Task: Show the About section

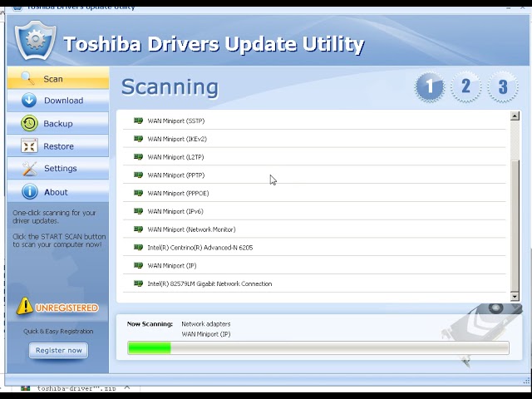Action: (58, 191)
